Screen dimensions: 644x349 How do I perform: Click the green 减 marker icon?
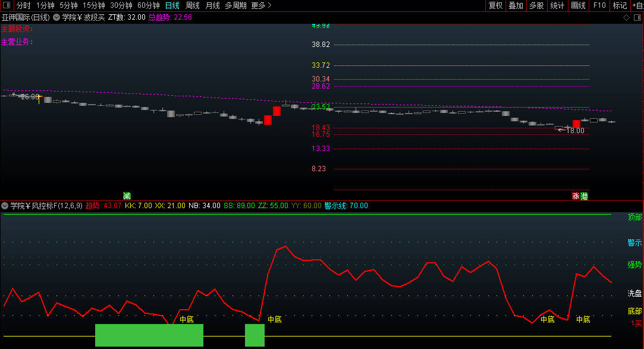click(127, 196)
